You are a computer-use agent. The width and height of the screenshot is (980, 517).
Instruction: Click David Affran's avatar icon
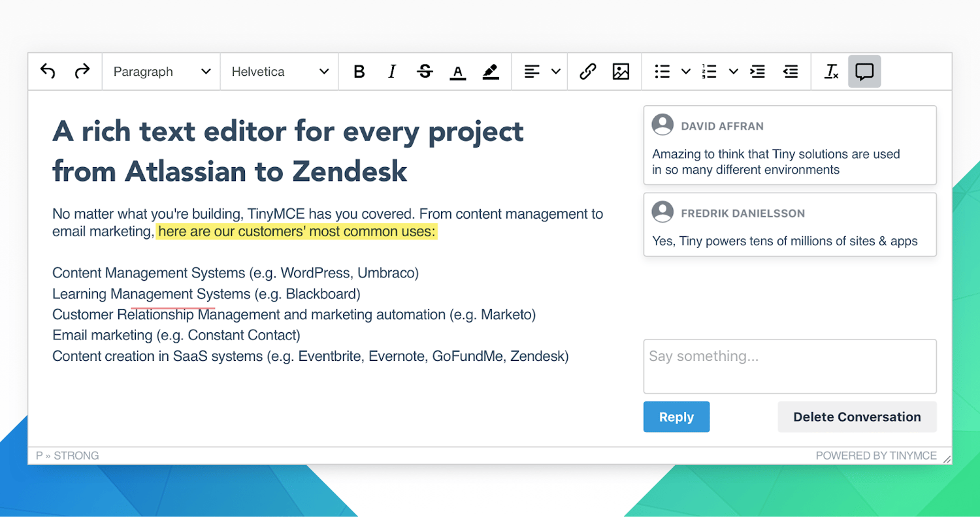pos(662,125)
